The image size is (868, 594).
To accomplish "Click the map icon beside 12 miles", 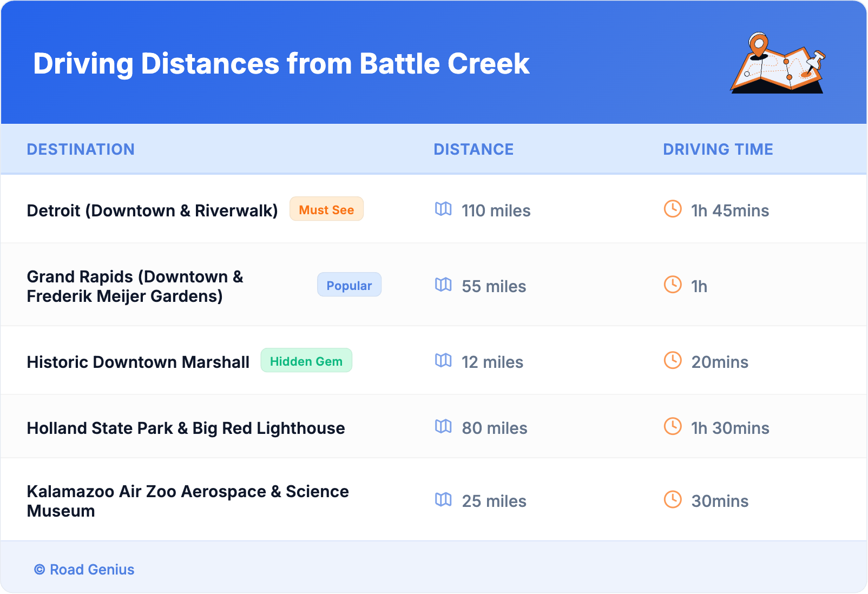I will 443,360.
